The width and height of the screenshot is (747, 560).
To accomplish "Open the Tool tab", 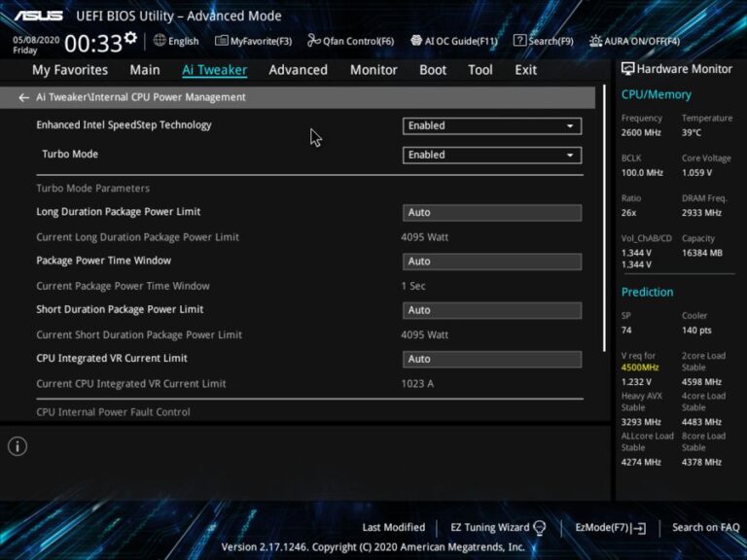I will (480, 70).
